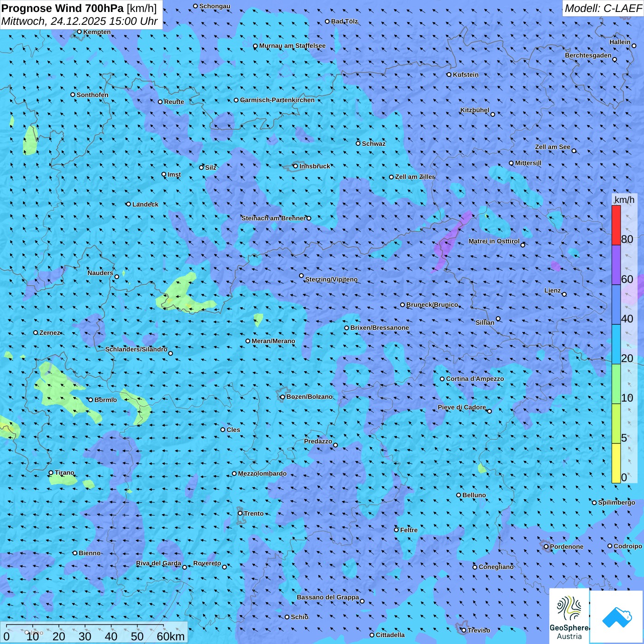
Task: Pick the blue 40–60 km/h legend segment
Action: pos(616,305)
